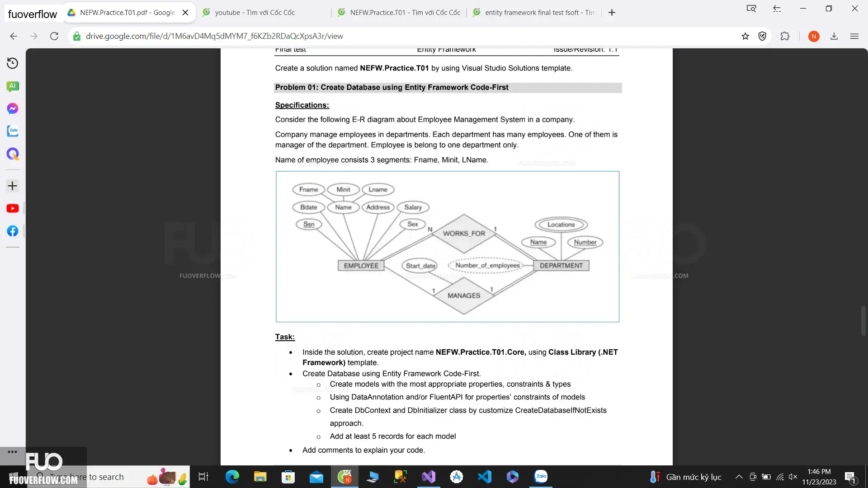Image resolution: width=868 pixels, height=488 pixels.
Task: Open the clock and calendar
Action: pos(819,477)
